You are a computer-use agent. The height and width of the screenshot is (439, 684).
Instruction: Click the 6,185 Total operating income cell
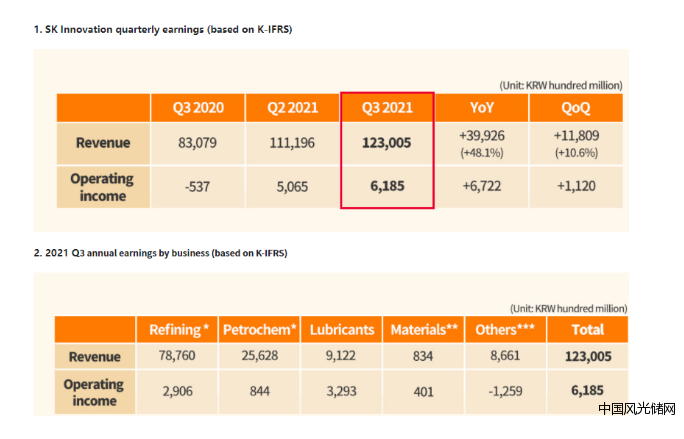pos(588,391)
